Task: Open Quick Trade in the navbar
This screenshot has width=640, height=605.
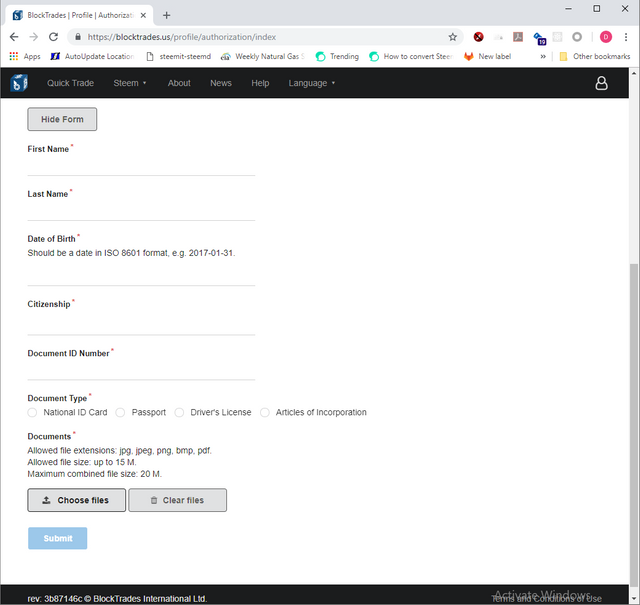Action: 70,83
